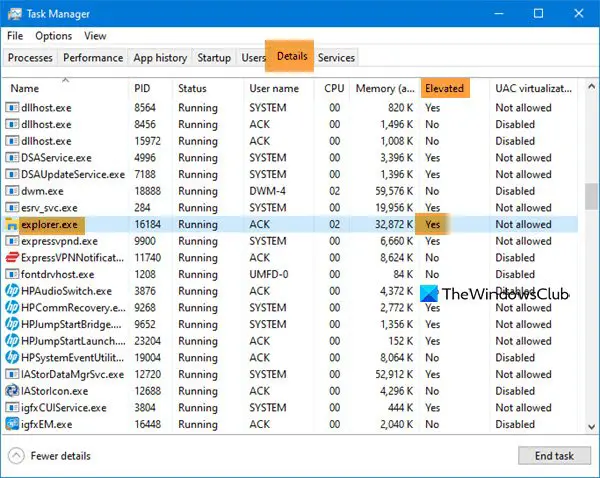Click PID 23204 cell
Image resolution: width=600 pixels, height=478 pixels.
pos(147,341)
